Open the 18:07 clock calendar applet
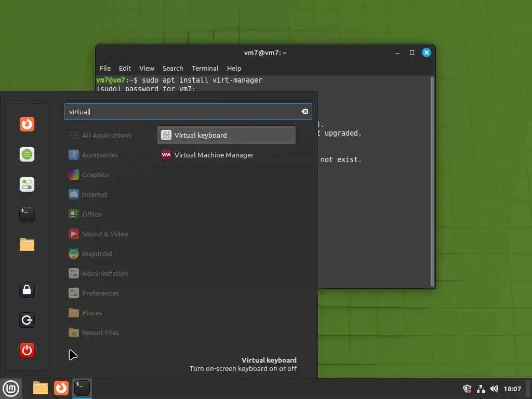532x399 pixels. pyautogui.click(x=512, y=389)
